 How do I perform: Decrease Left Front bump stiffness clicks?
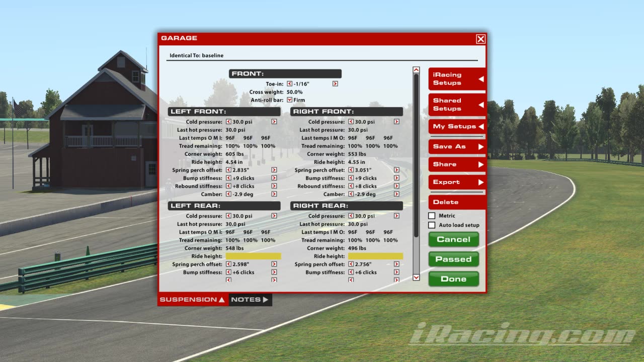[228, 178]
